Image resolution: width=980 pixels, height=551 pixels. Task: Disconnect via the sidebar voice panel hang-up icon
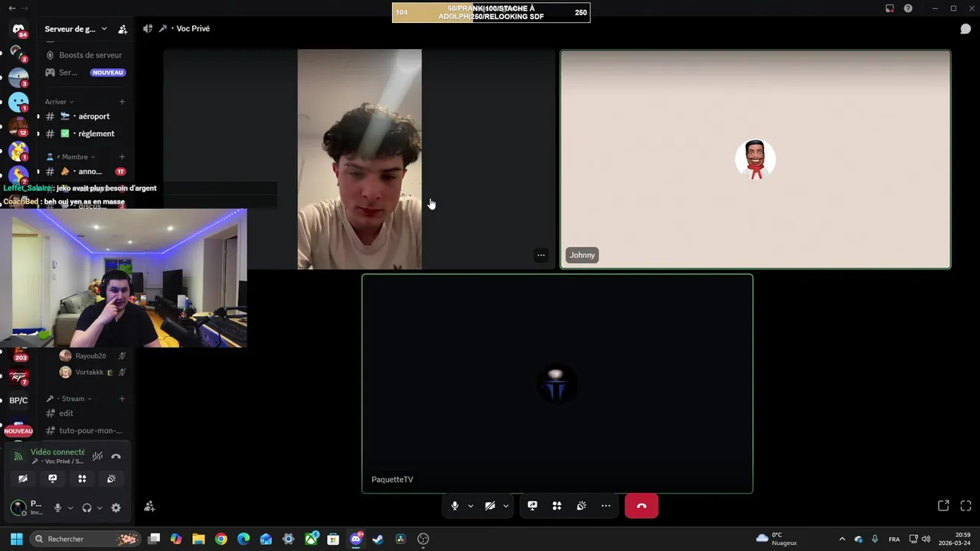click(116, 456)
